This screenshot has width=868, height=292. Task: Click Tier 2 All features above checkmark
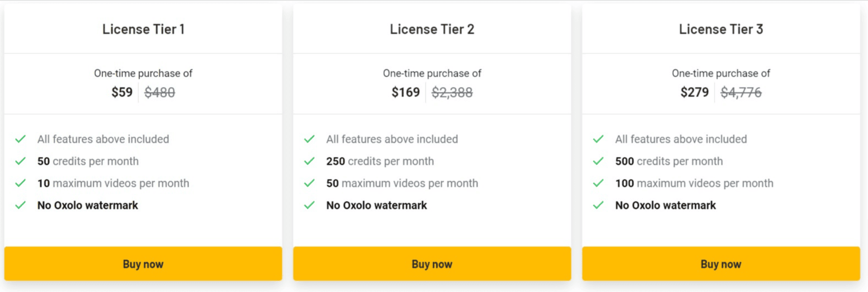click(309, 139)
